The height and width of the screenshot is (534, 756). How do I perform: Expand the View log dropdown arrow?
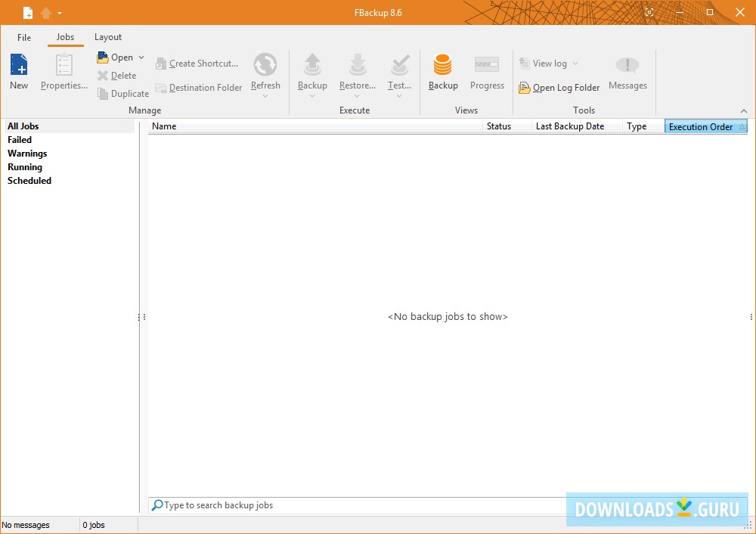coord(575,64)
